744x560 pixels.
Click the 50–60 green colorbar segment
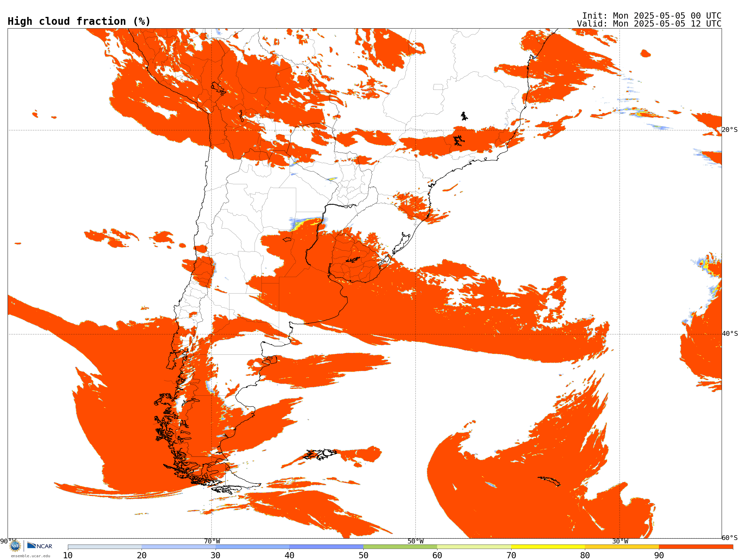[400, 547]
